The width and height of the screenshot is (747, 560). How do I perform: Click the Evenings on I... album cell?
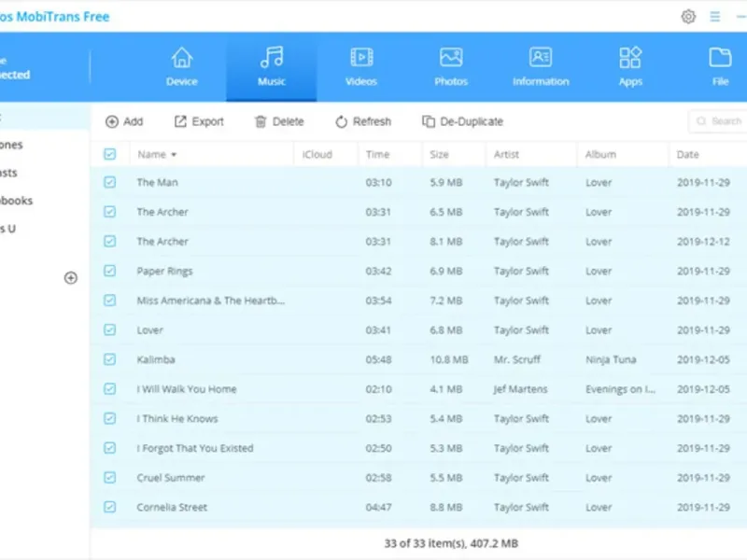tap(620, 389)
